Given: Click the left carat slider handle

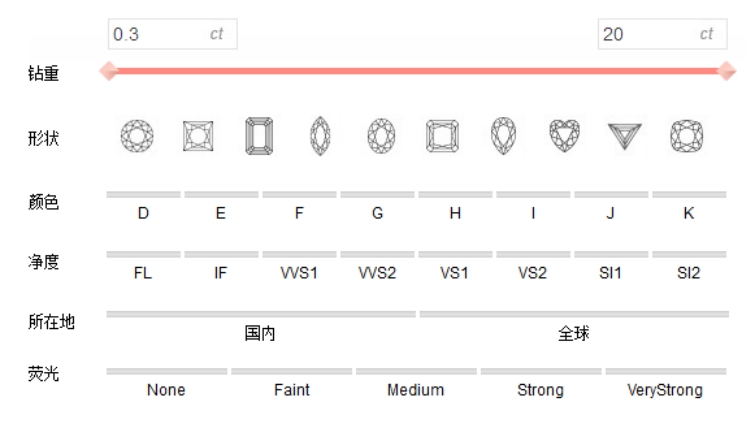Looking at the screenshot, I should (x=109, y=71).
